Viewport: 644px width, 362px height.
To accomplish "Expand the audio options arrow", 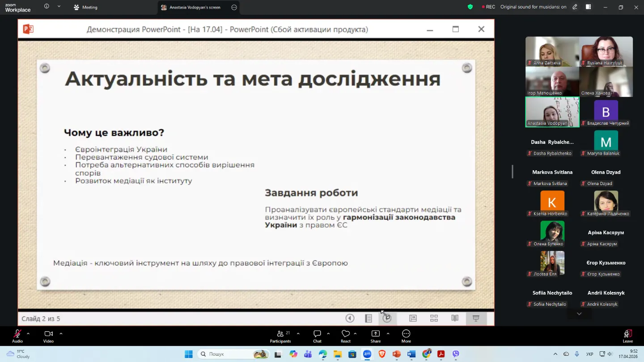I will (x=28, y=333).
